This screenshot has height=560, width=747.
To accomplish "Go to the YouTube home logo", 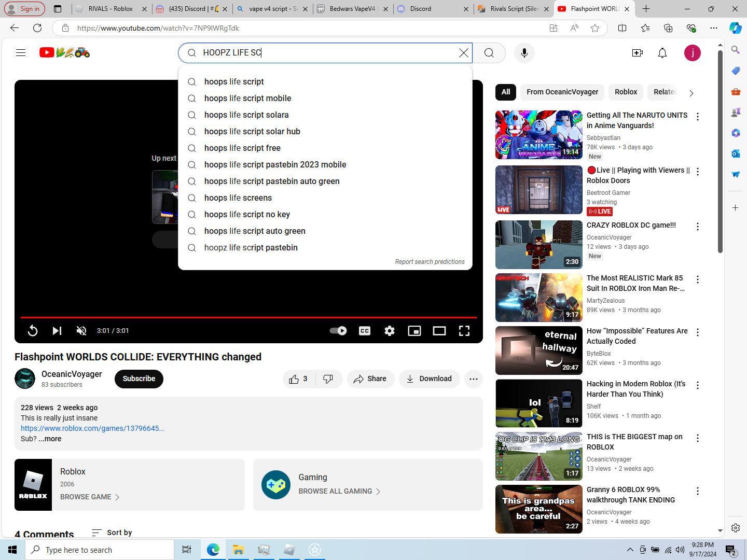I will tap(65, 52).
